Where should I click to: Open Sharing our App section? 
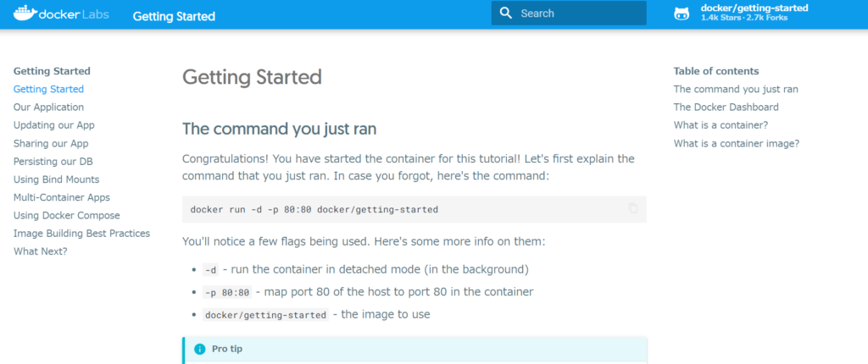click(51, 143)
